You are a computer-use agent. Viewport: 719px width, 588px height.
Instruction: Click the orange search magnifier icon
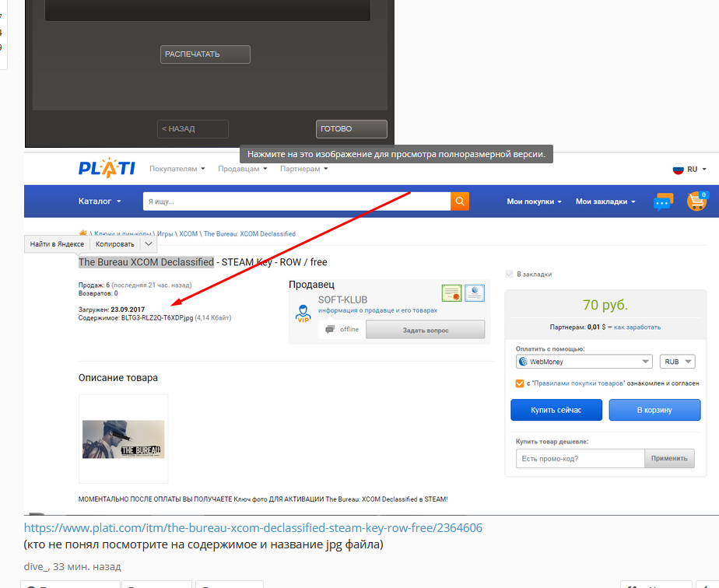point(460,201)
